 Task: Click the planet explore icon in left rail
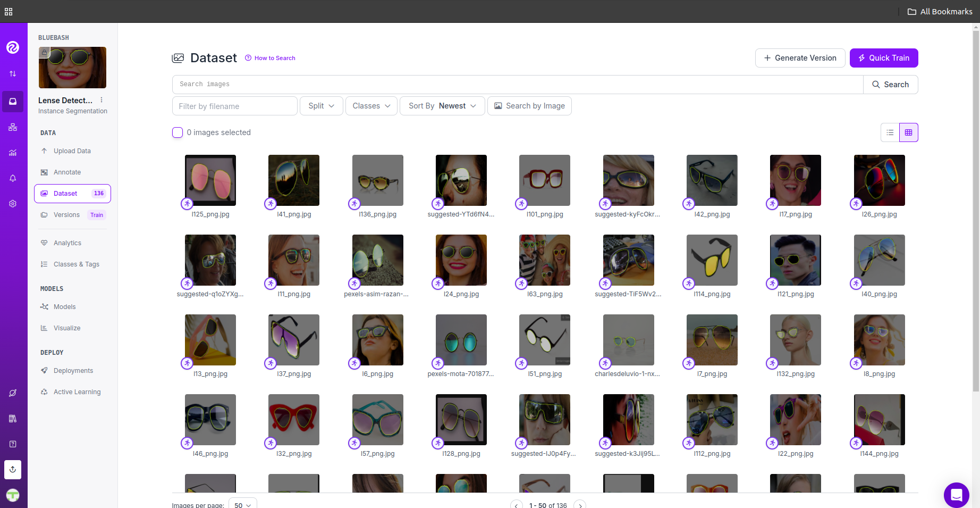pyautogui.click(x=13, y=393)
